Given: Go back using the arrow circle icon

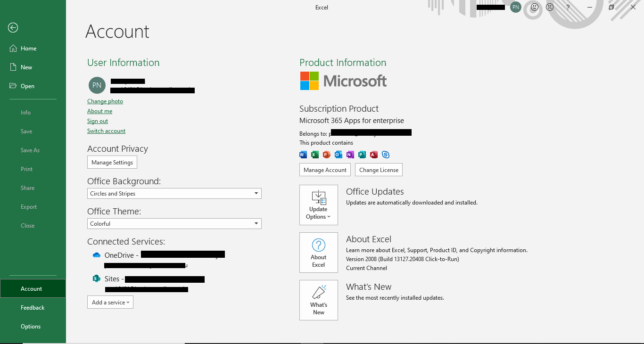Looking at the screenshot, I should pos(13,28).
